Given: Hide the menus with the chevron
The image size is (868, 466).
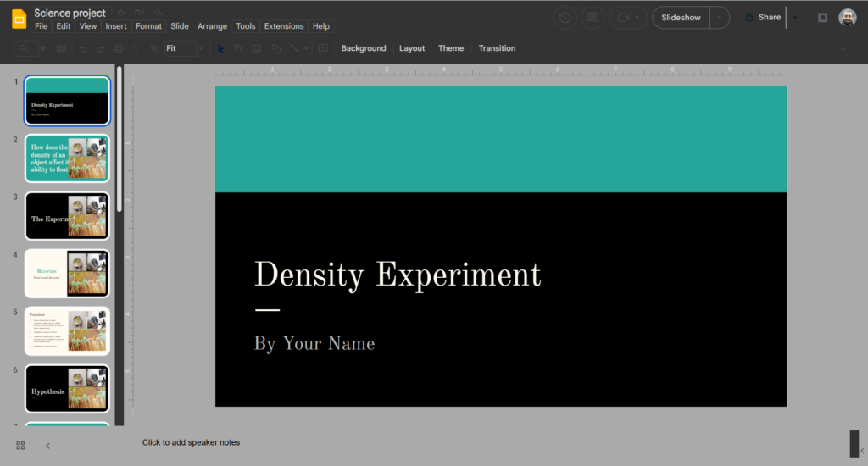Looking at the screenshot, I should coord(843,48).
